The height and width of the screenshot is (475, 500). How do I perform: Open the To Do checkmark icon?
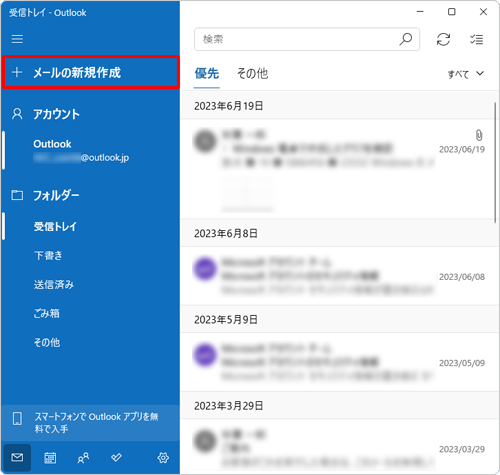coord(116,457)
